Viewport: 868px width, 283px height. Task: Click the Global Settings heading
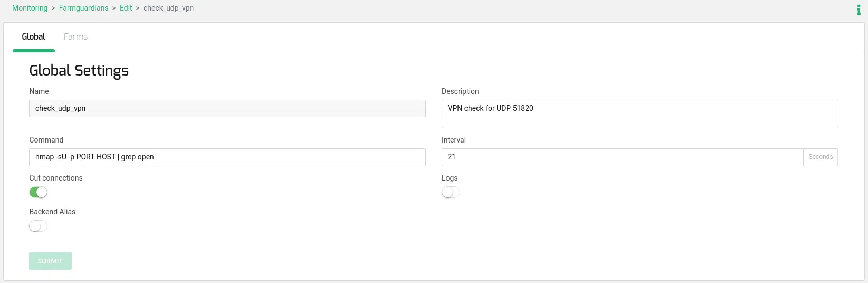click(79, 71)
